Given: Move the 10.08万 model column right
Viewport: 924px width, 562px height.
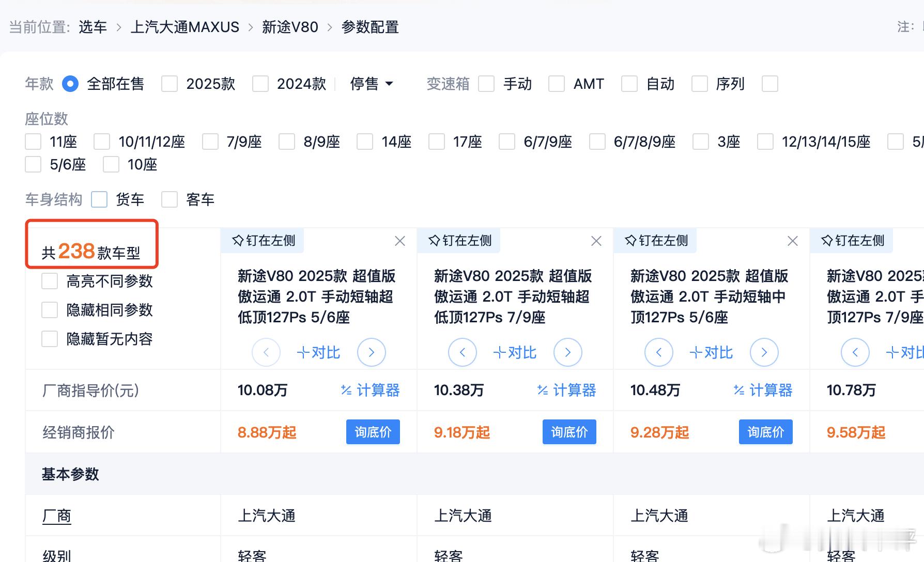Looking at the screenshot, I should [372, 352].
